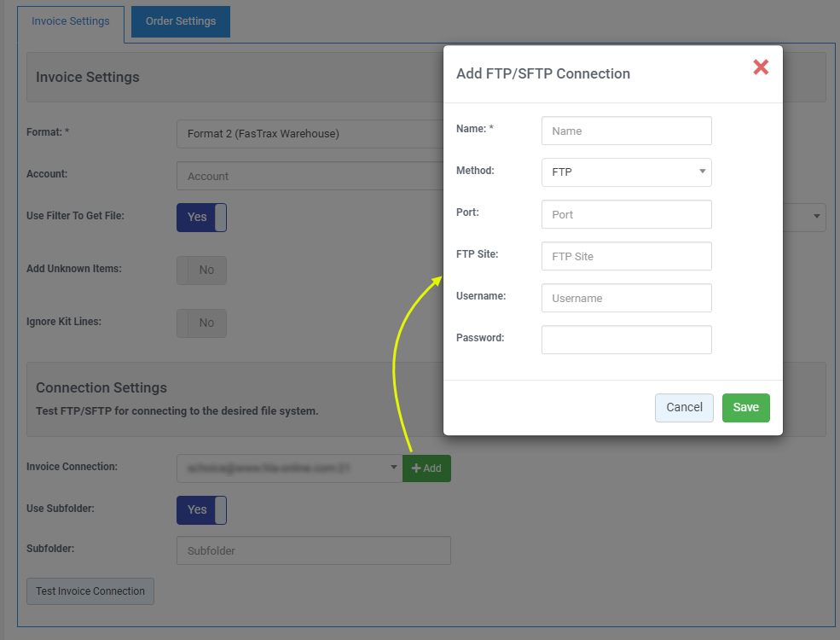840x640 pixels.
Task: Click the Name input field in dialog
Action: (626, 131)
